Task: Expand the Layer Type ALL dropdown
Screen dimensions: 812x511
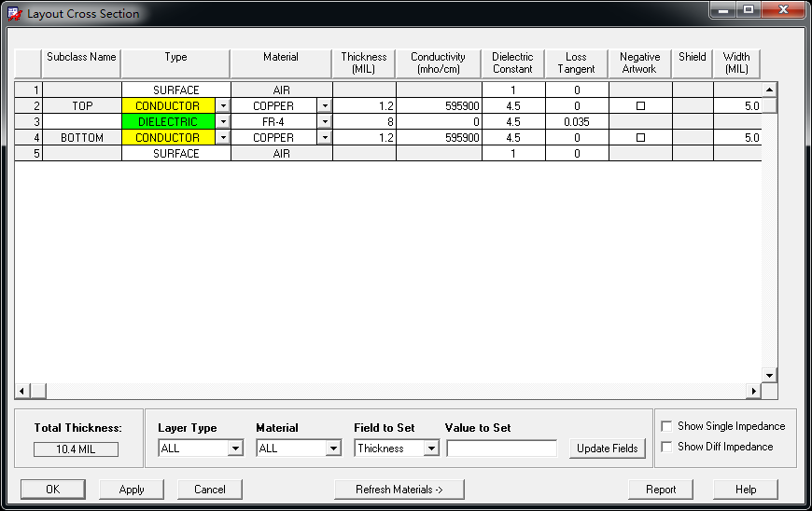Action: pyautogui.click(x=235, y=448)
